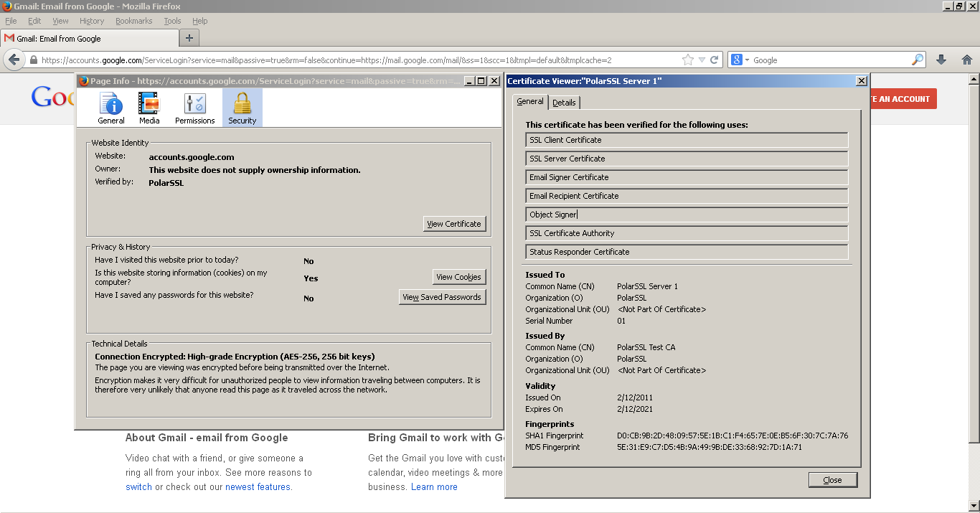Open the Google search engine selector dropdown
Image resolution: width=980 pixels, height=513 pixels.
click(x=740, y=60)
